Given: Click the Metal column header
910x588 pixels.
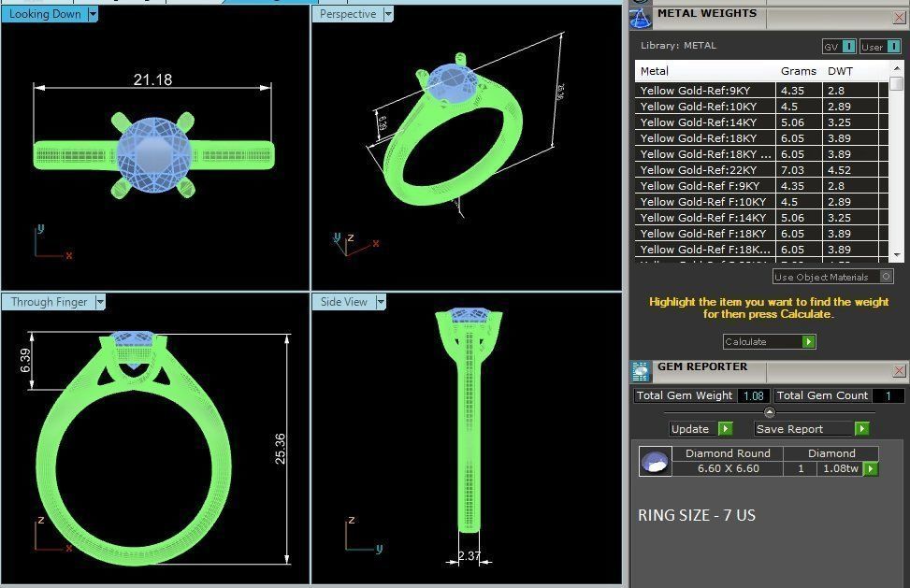Looking at the screenshot, I should tap(655, 71).
